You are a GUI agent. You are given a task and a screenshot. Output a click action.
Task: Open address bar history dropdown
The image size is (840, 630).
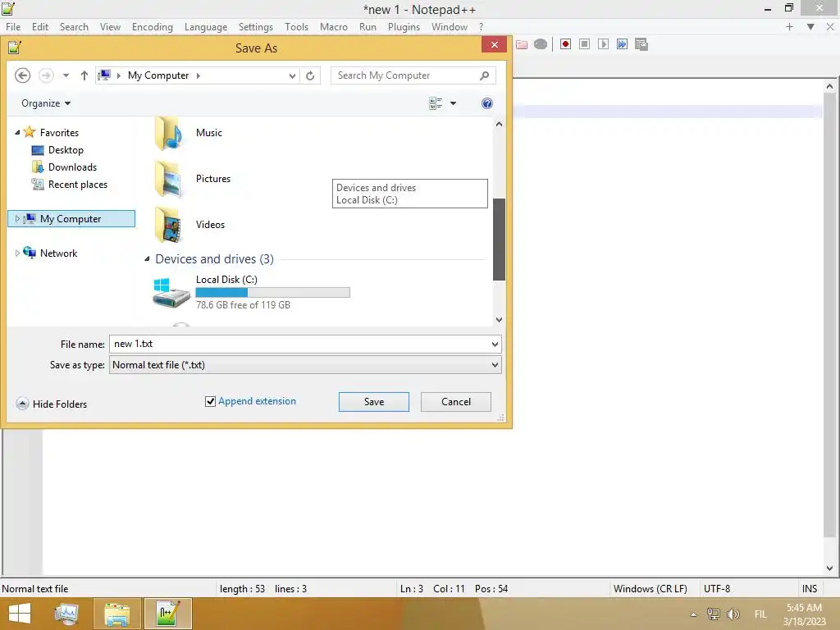coord(292,75)
